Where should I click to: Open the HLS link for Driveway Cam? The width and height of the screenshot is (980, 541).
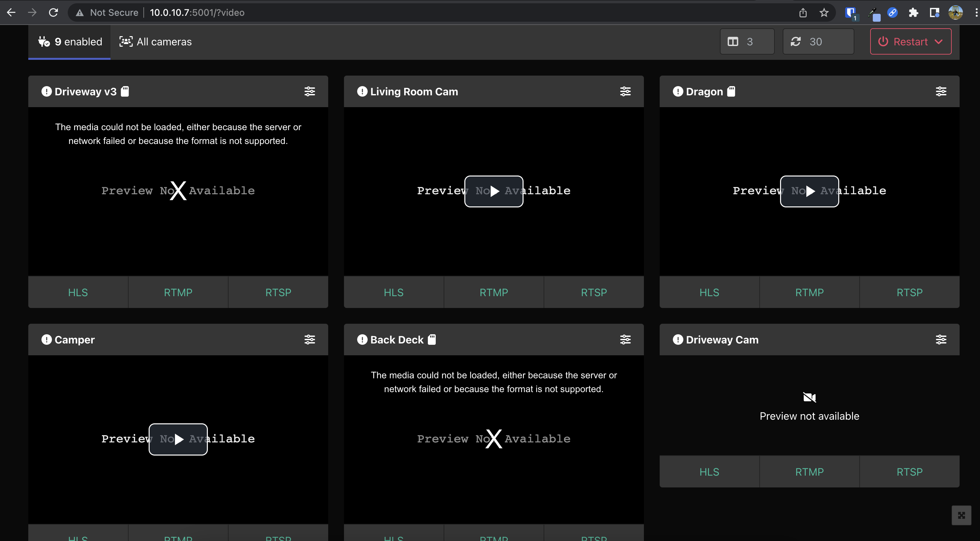coord(709,471)
